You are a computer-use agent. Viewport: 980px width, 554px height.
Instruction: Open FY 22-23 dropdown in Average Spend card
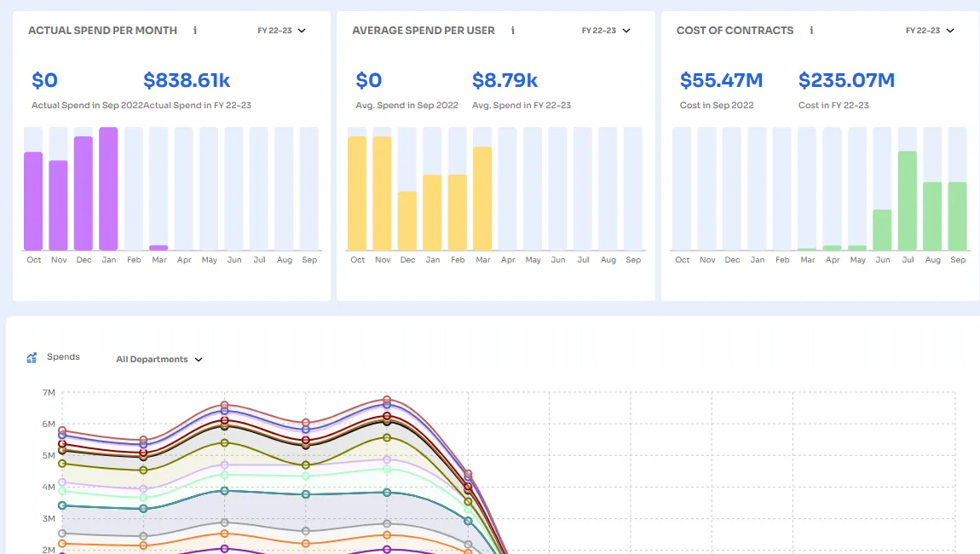click(606, 30)
